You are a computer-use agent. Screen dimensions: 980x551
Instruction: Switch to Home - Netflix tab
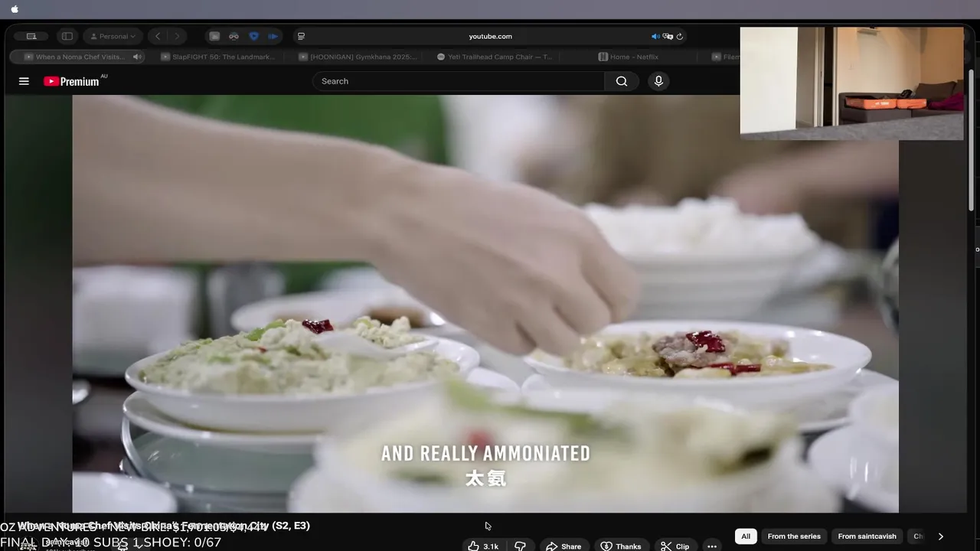(628, 57)
